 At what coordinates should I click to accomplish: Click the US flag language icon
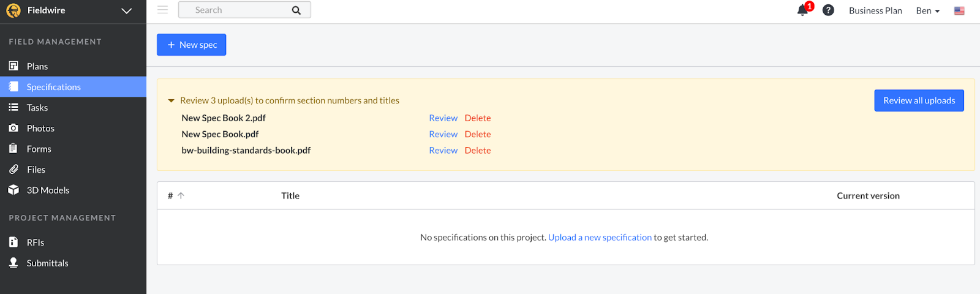pos(959,10)
